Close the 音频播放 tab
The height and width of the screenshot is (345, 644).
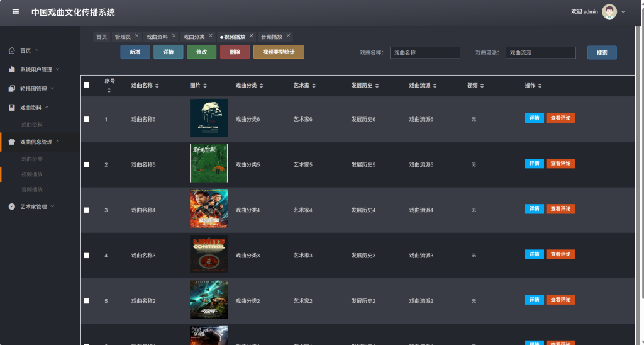288,36
